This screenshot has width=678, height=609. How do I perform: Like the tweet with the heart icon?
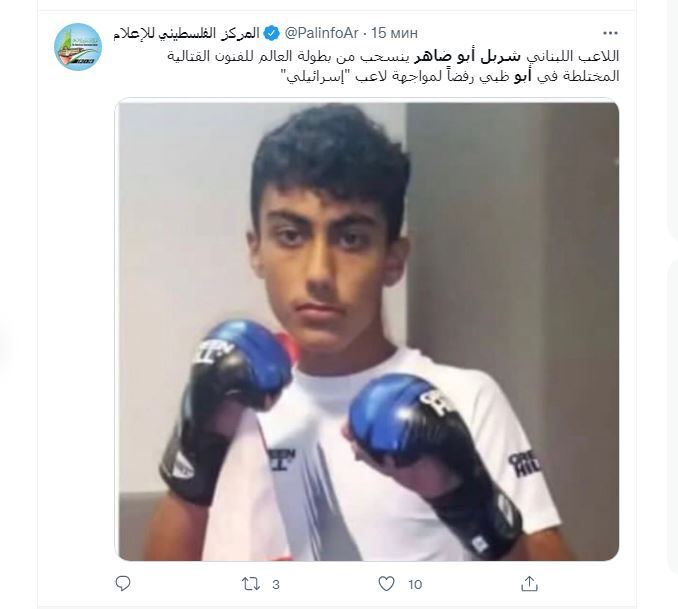(386, 584)
